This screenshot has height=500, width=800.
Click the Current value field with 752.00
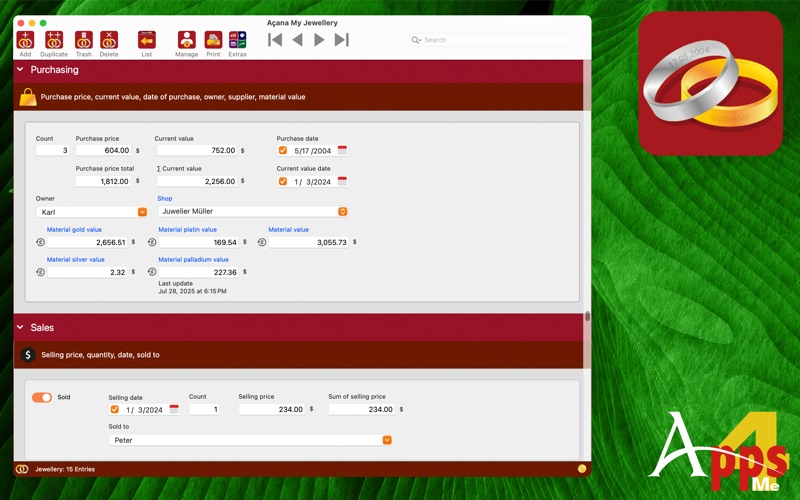[197, 150]
